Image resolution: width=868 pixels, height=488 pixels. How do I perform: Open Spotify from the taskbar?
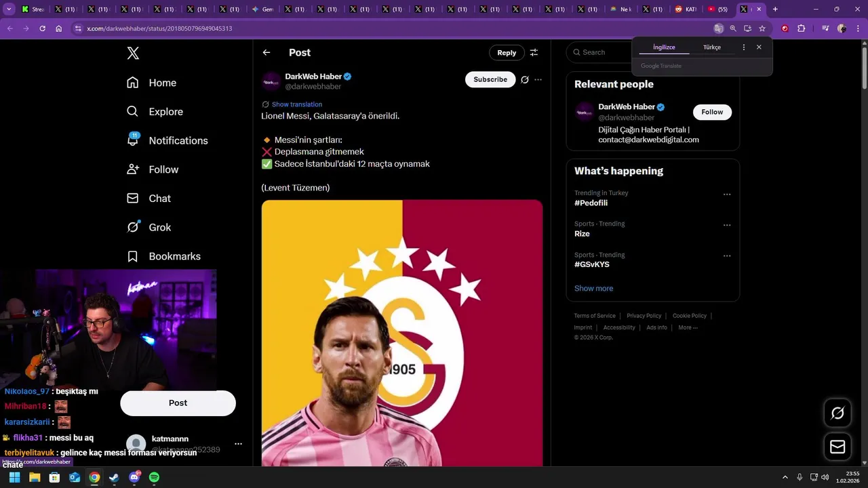154,477
